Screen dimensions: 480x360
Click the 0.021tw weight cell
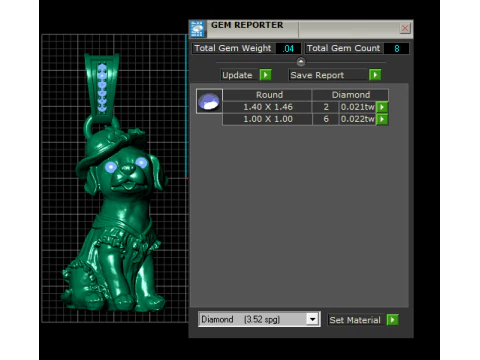click(x=358, y=107)
